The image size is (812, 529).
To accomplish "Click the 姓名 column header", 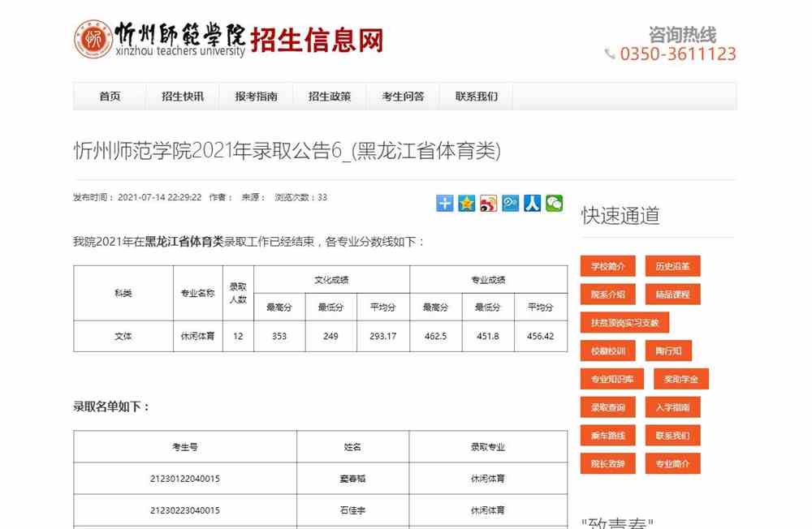I will [x=352, y=447].
